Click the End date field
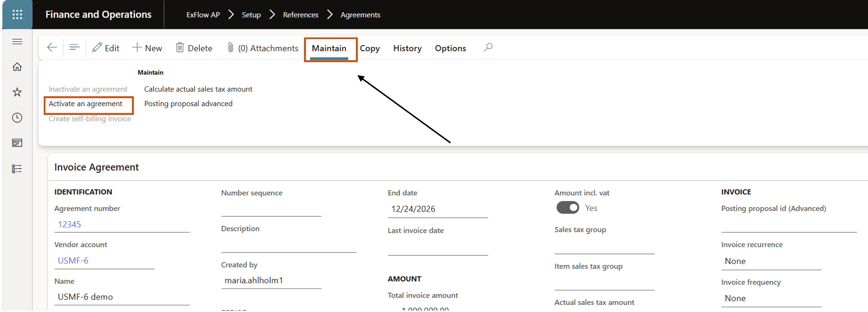The image size is (868, 312). pos(437,209)
